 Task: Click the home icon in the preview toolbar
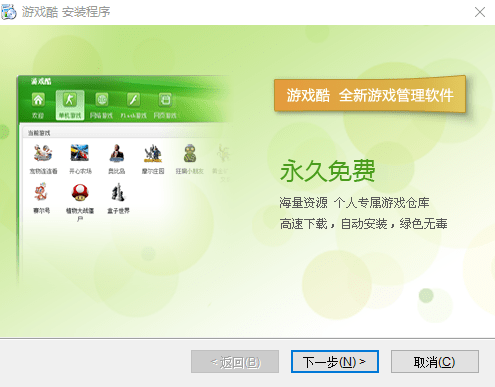tap(38, 100)
